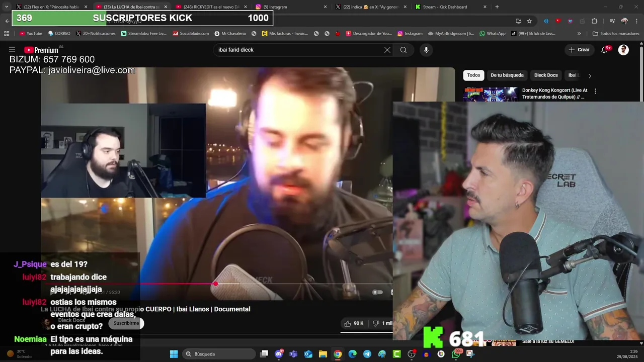Open the Windows Start menu
The image size is (644, 362).
pyautogui.click(x=174, y=354)
